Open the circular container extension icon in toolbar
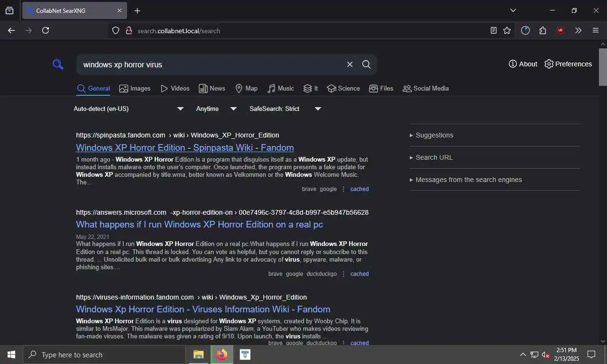 [x=525, y=30]
